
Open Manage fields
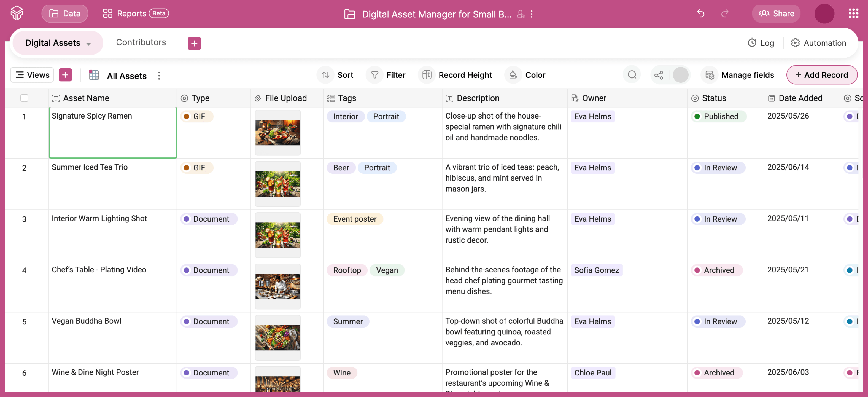(738, 75)
